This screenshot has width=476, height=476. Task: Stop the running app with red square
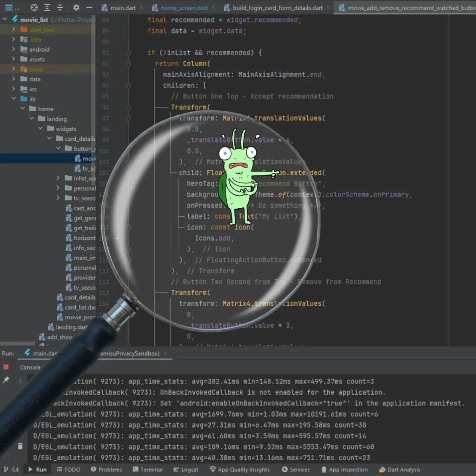click(6, 367)
